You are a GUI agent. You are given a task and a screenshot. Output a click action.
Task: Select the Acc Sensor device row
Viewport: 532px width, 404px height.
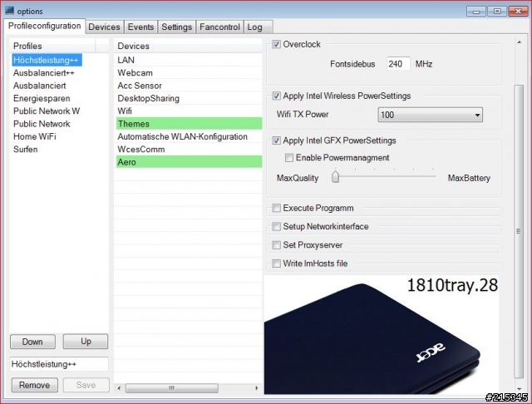pyautogui.click(x=189, y=86)
